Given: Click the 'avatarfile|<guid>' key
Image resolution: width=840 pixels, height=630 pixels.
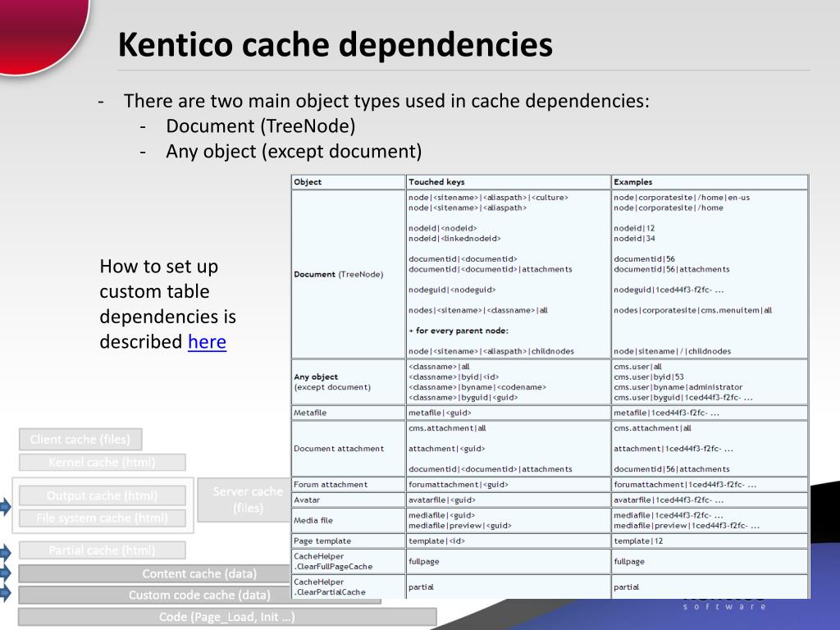Looking at the screenshot, I should point(441,500).
